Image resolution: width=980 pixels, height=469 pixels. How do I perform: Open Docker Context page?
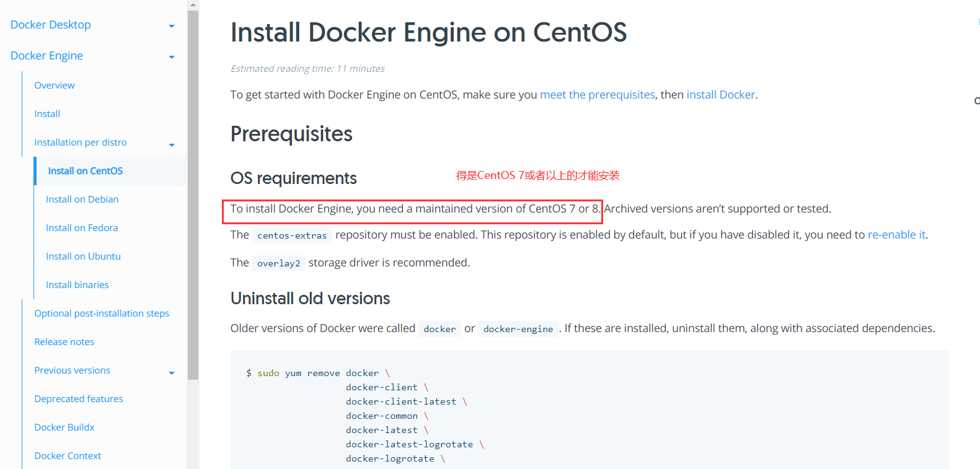68,456
